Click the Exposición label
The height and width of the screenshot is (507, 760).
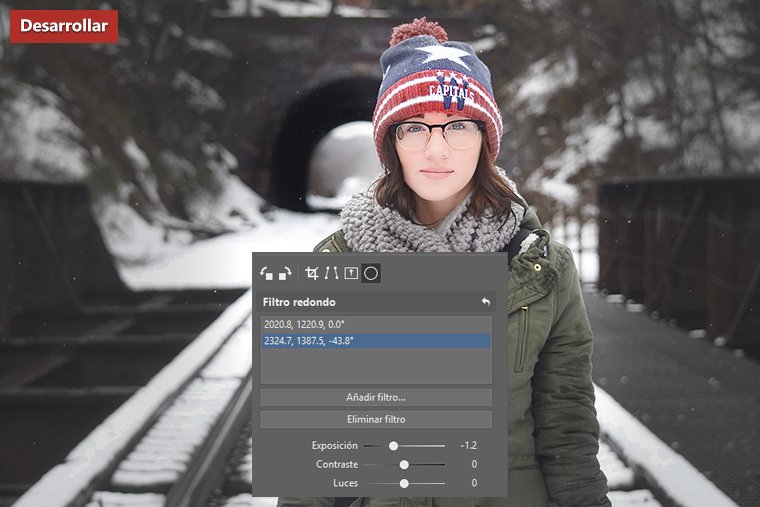pyautogui.click(x=334, y=445)
